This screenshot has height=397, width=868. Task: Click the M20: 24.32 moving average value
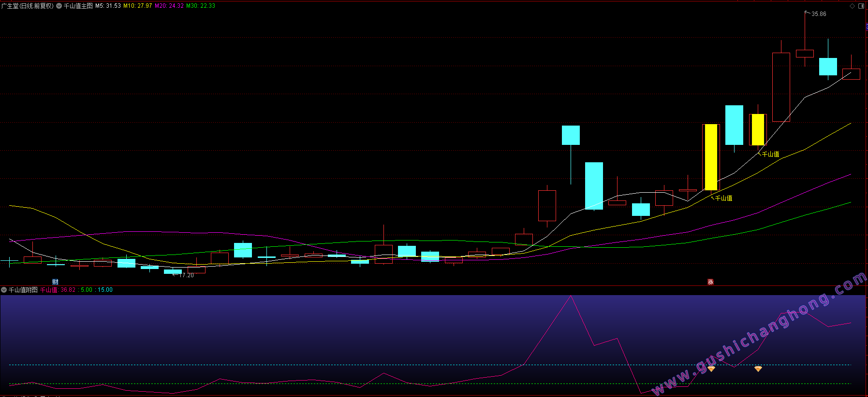pos(169,6)
